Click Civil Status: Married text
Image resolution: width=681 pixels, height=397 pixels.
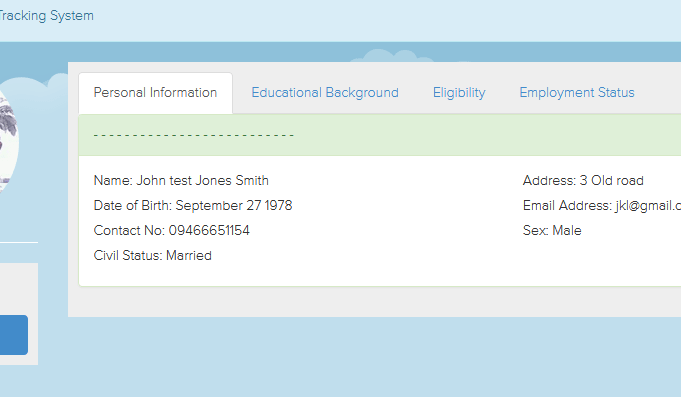152,256
